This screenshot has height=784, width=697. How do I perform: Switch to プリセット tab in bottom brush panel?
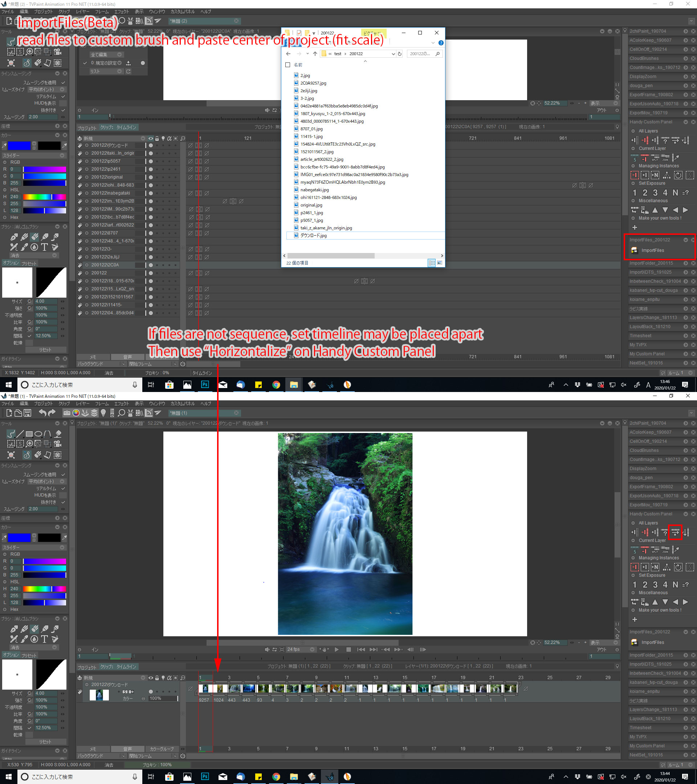pos(29,656)
